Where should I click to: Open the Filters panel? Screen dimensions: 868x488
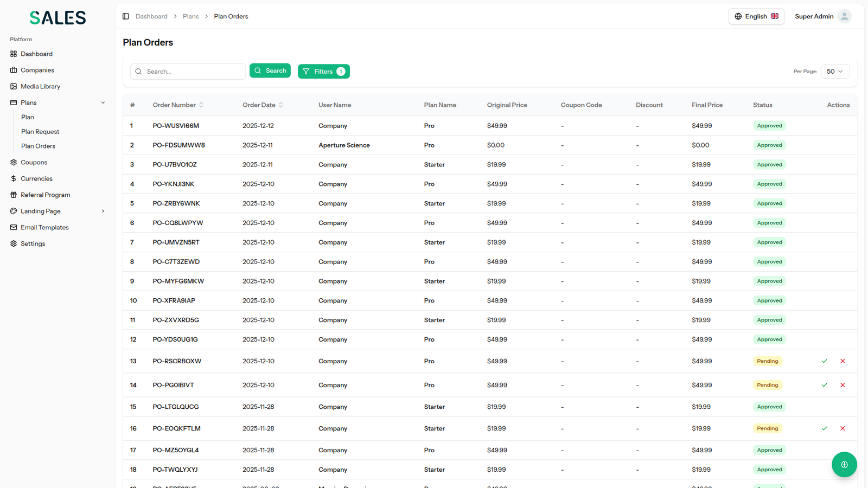point(323,72)
